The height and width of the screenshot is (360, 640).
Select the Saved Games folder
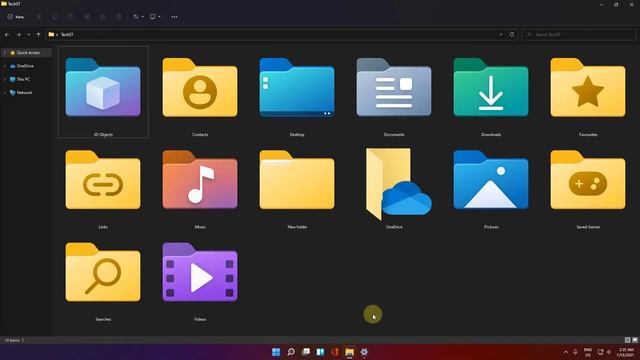pyautogui.click(x=588, y=180)
